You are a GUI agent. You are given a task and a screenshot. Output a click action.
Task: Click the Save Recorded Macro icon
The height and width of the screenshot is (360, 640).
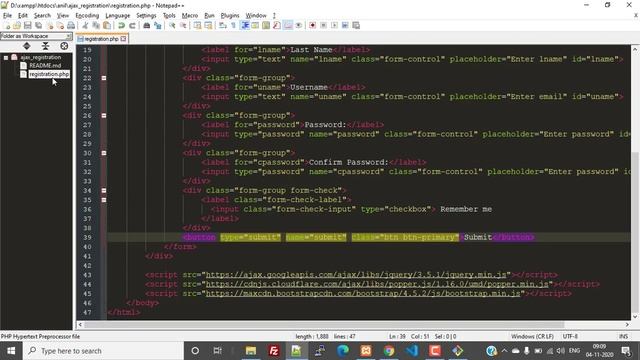[x=356, y=25]
